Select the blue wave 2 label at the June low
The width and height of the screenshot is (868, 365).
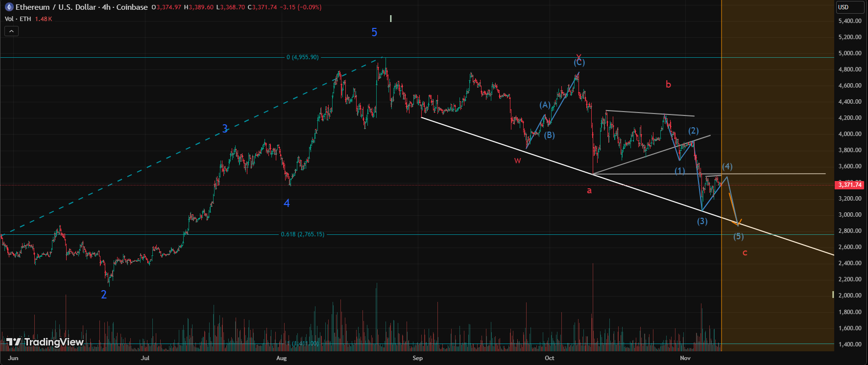point(104,295)
